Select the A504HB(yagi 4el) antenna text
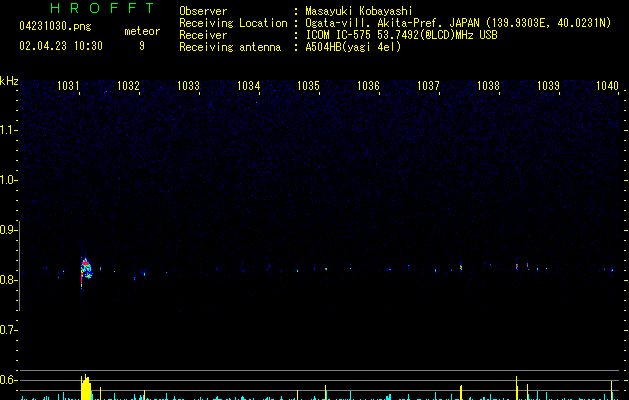The height and width of the screenshot is (400, 629). (353, 47)
